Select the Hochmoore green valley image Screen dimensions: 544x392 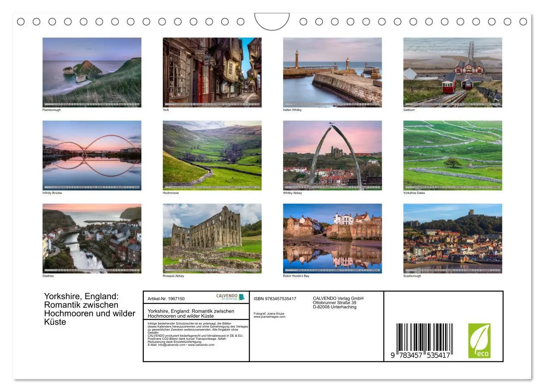[x=212, y=155]
